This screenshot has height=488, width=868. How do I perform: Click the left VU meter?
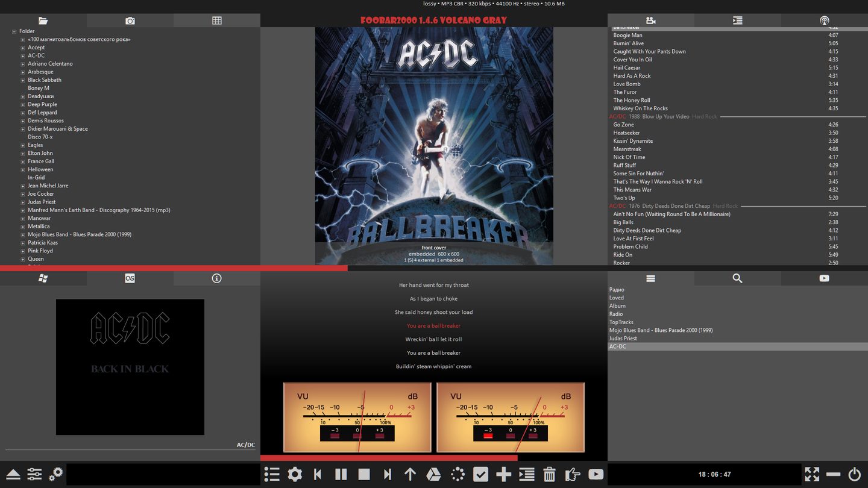[357, 417]
